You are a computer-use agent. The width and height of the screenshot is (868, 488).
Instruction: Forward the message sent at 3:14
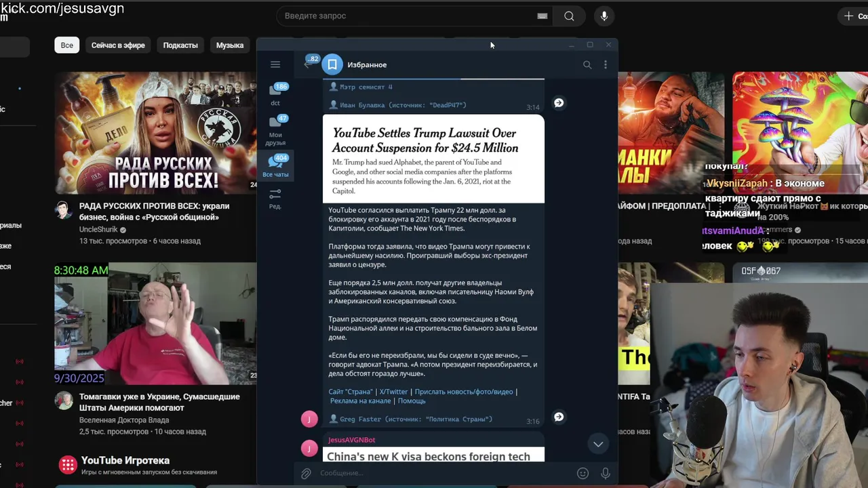pos(559,103)
